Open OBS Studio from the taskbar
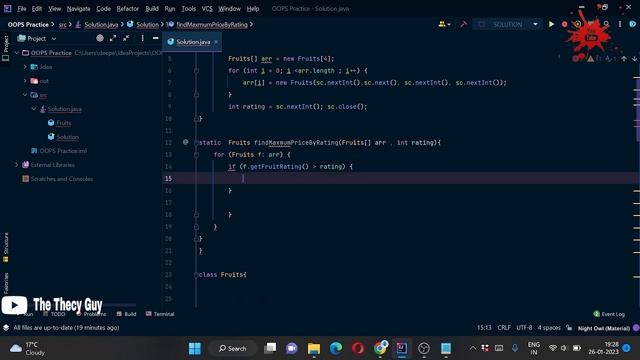This screenshot has height=360, width=640. click(424, 348)
